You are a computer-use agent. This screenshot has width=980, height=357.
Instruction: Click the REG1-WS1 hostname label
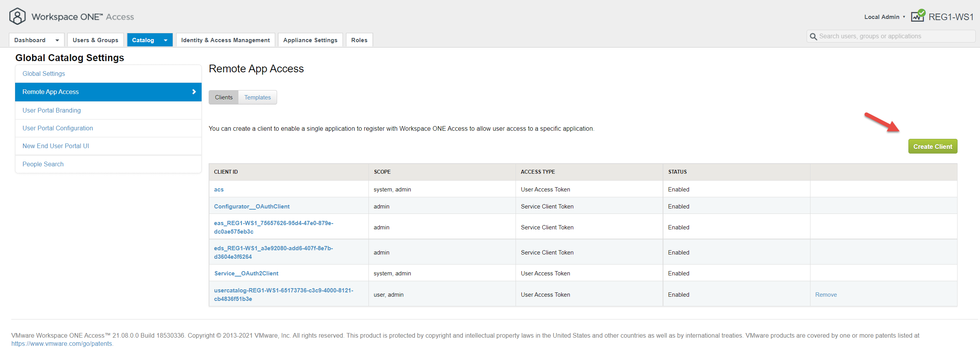click(x=951, y=17)
